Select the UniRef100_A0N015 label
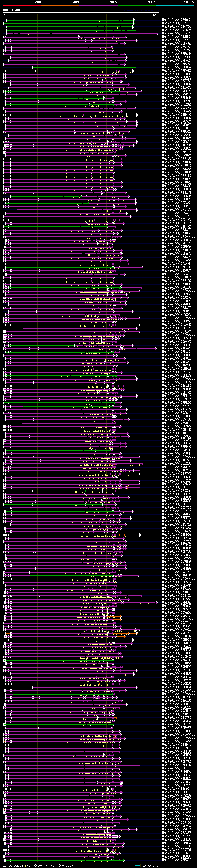 (x=177, y=643)
